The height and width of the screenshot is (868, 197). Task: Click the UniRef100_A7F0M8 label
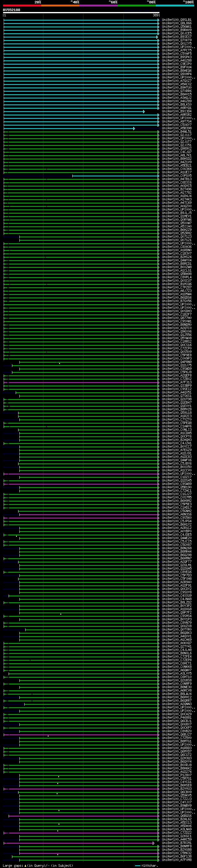point(177,860)
